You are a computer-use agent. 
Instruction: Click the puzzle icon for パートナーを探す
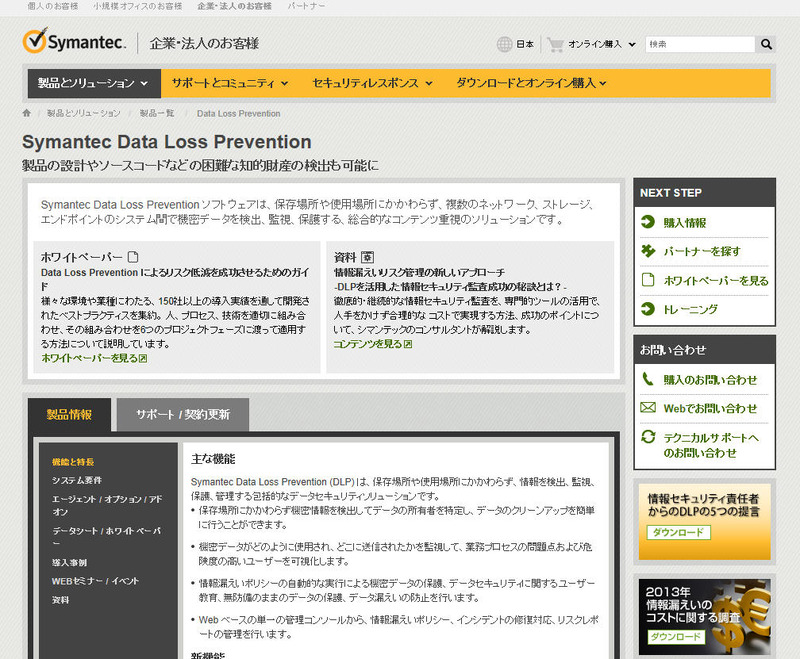(647, 251)
